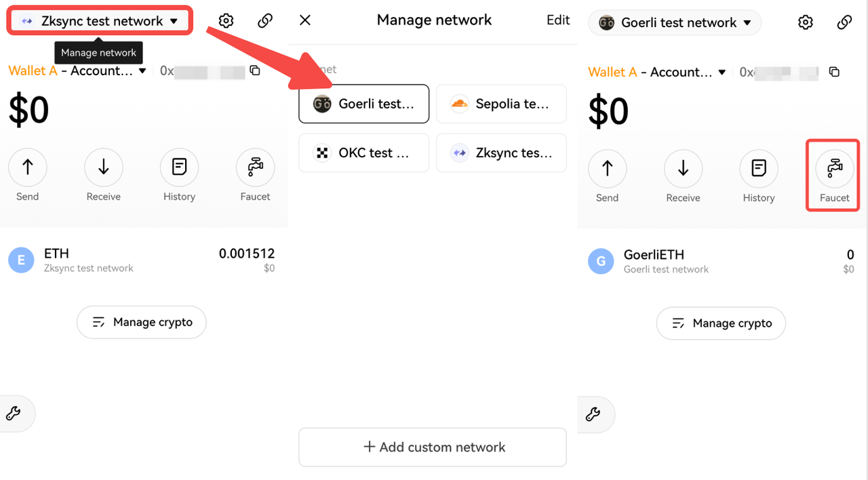Select OKC test network option

point(363,153)
